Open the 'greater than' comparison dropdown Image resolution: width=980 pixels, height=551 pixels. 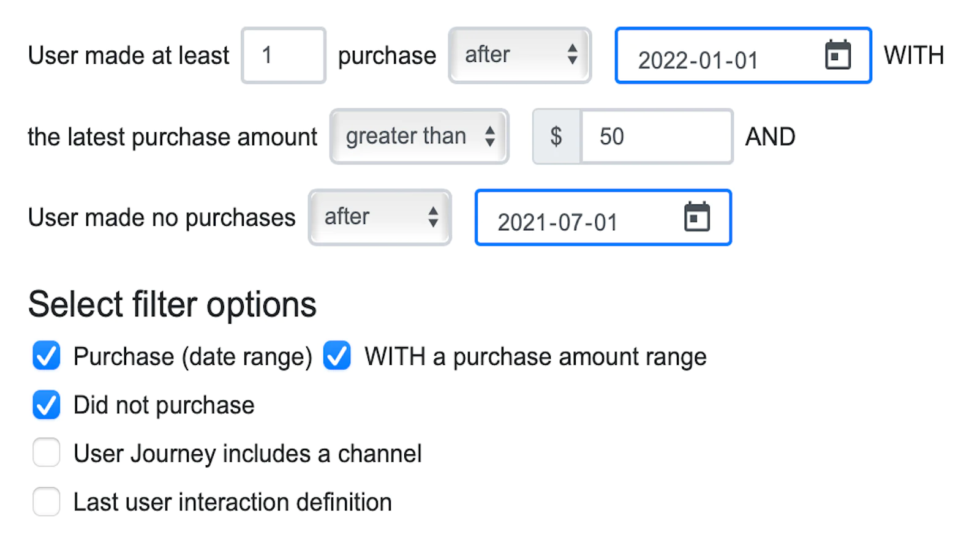[x=420, y=137]
